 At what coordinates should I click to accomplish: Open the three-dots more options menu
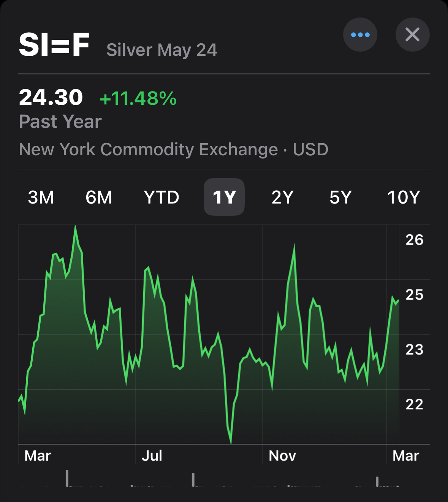[x=360, y=35]
